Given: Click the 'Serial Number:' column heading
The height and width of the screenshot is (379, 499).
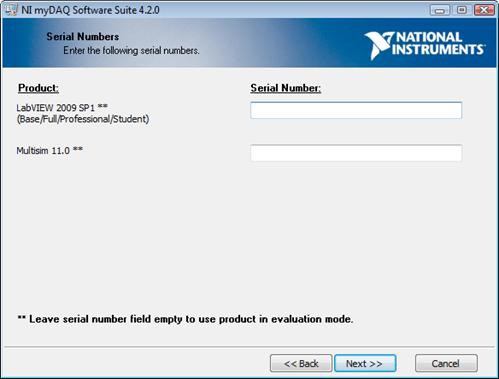Looking at the screenshot, I should pos(286,88).
